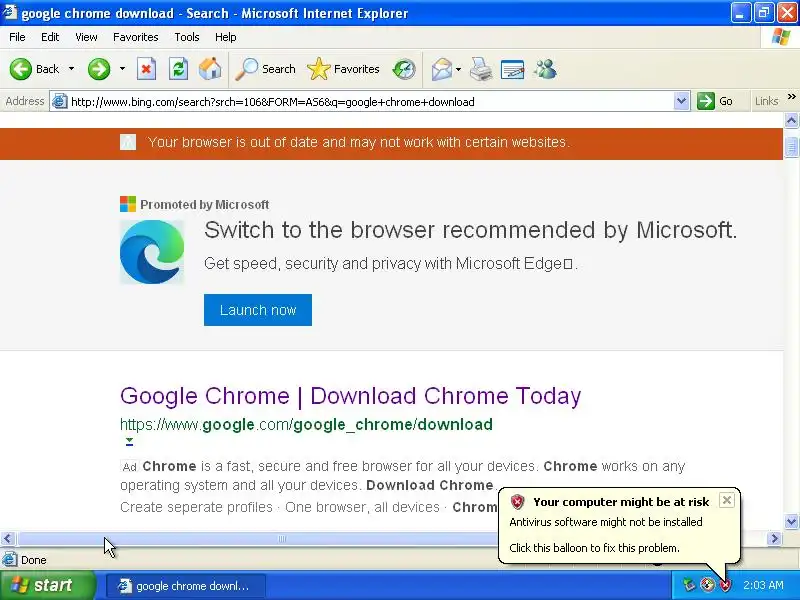The height and width of the screenshot is (600, 800).
Task: Open the History clock icon
Action: [x=404, y=69]
